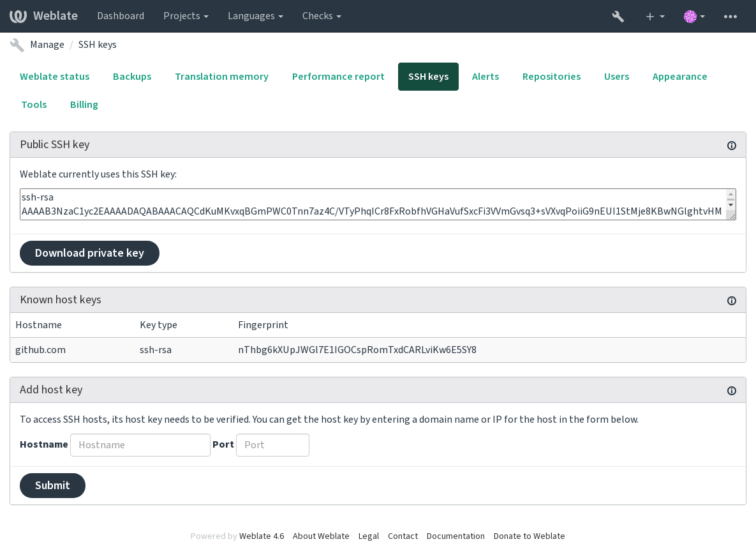Expand the Languages dropdown menu
Screen dimensions: 756x560
pyautogui.click(x=255, y=16)
